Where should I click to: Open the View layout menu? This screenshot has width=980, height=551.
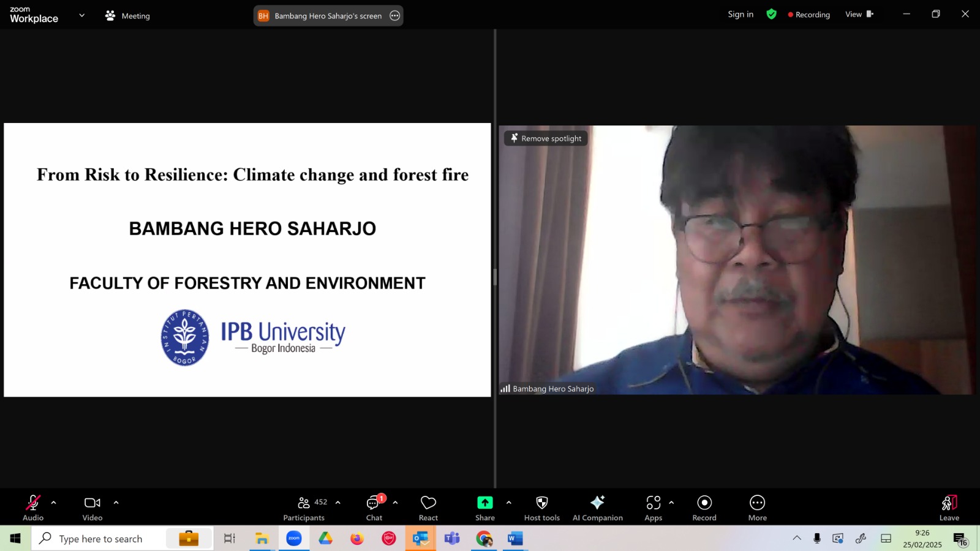[859, 14]
